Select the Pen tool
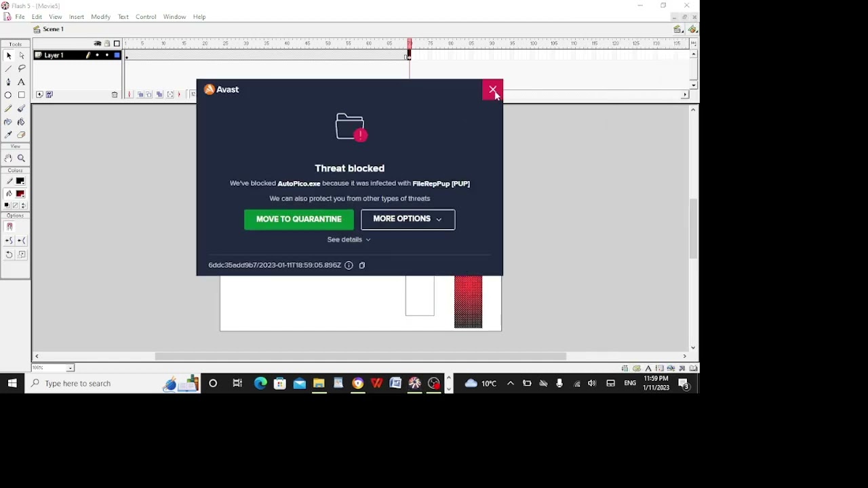Screen dimensions: 868x488 click(8, 82)
